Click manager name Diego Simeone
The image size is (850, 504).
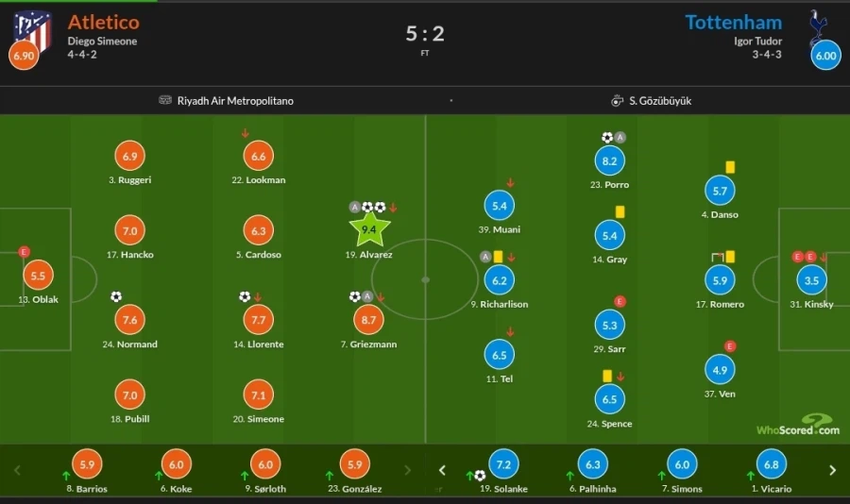tap(102, 42)
